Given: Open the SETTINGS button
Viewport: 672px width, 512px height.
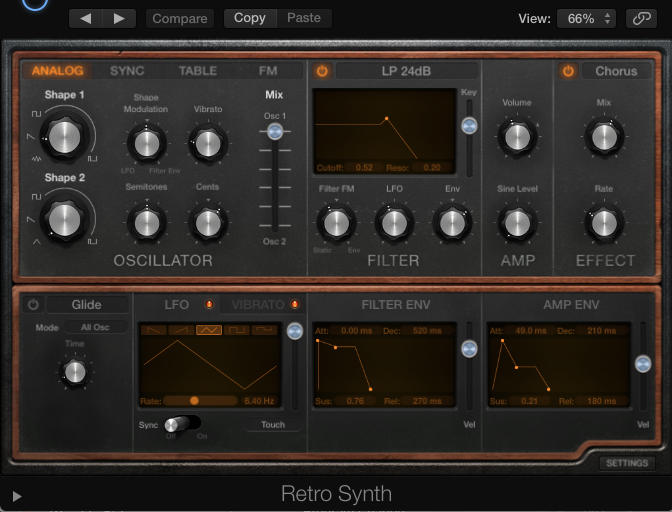Looking at the screenshot, I should pos(627,463).
